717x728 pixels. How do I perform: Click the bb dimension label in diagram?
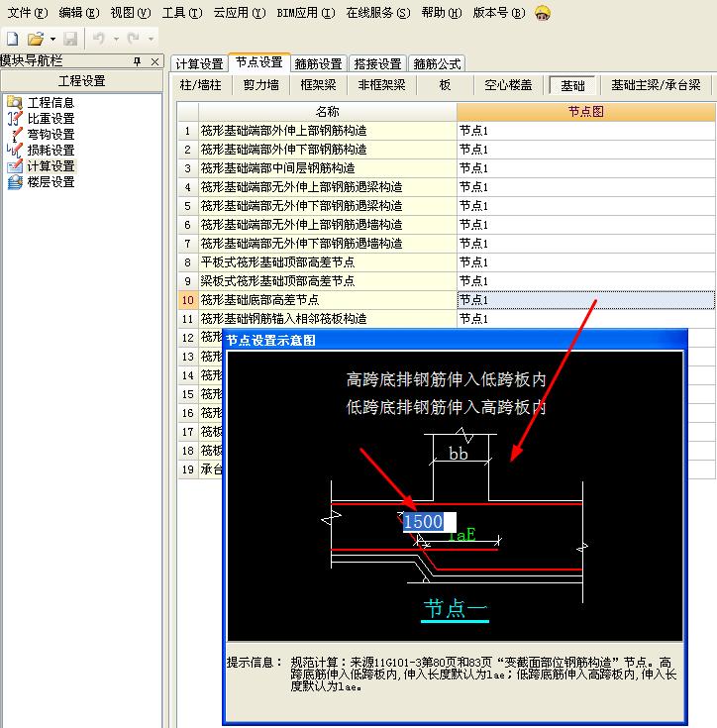459,454
